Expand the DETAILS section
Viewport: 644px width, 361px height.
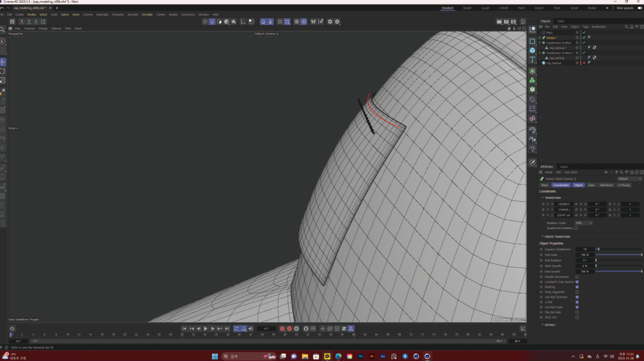pyautogui.click(x=543, y=325)
